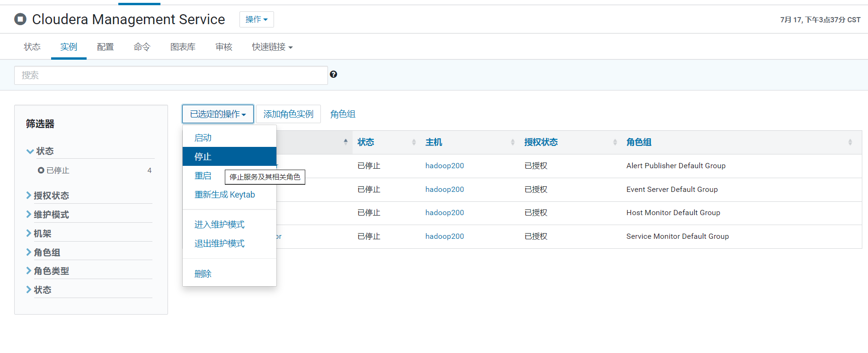868x353 pixels.
Task: Click the Host Monitor Default Group cell
Action: click(673, 213)
